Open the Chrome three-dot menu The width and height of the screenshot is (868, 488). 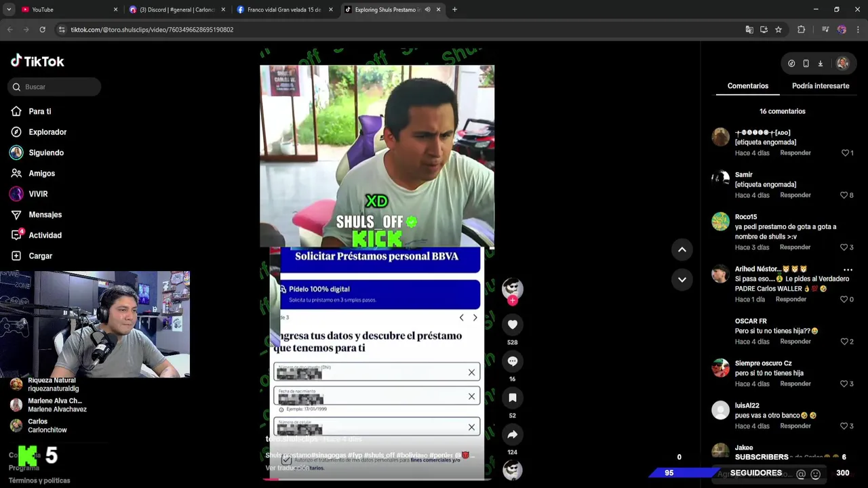click(858, 30)
